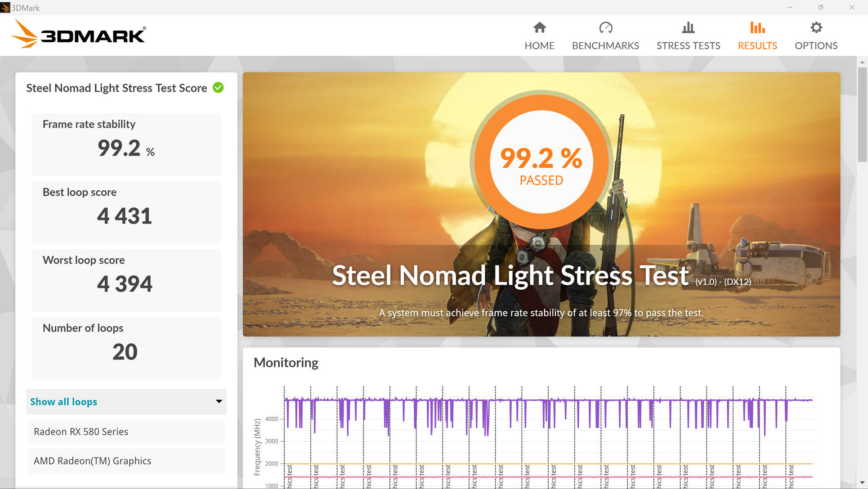Open Benchmarks via the speedometer icon
This screenshot has width=868, height=489.
[x=605, y=28]
